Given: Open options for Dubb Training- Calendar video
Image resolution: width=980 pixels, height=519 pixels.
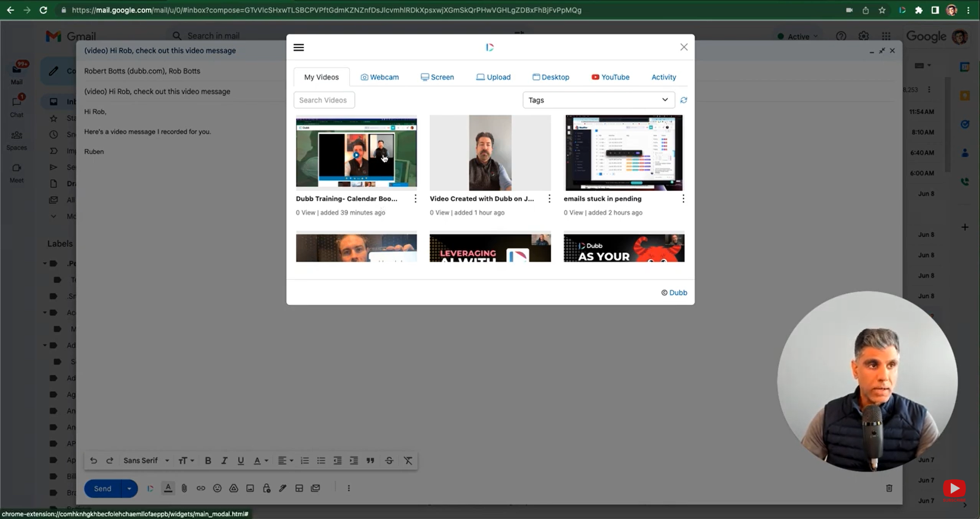Looking at the screenshot, I should (x=415, y=199).
